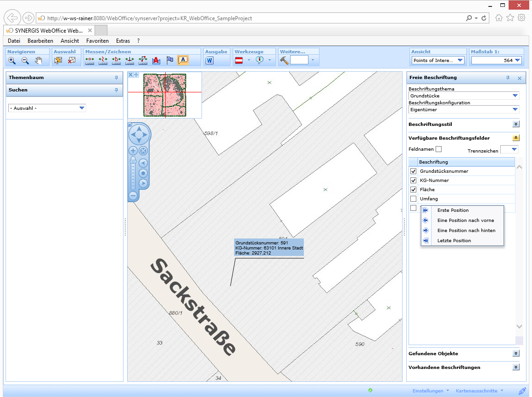Click the overview map thumbnail
532x397 pixels.
[x=165, y=95]
